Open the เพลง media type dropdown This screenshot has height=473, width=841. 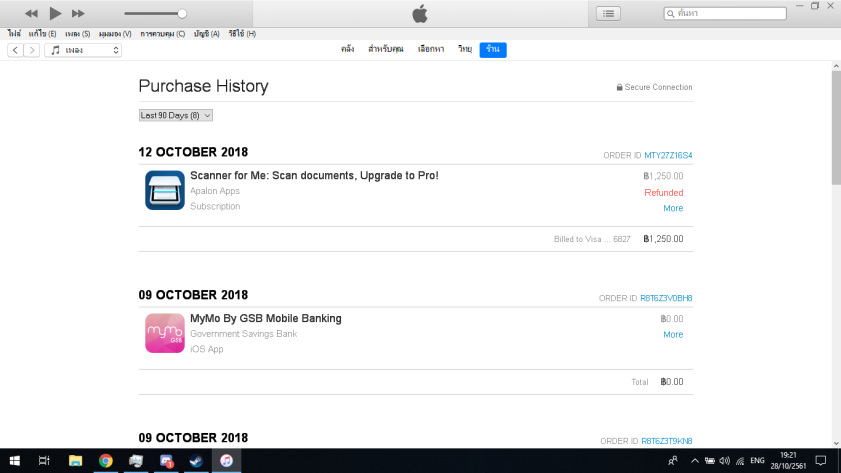[x=83, y=50]
